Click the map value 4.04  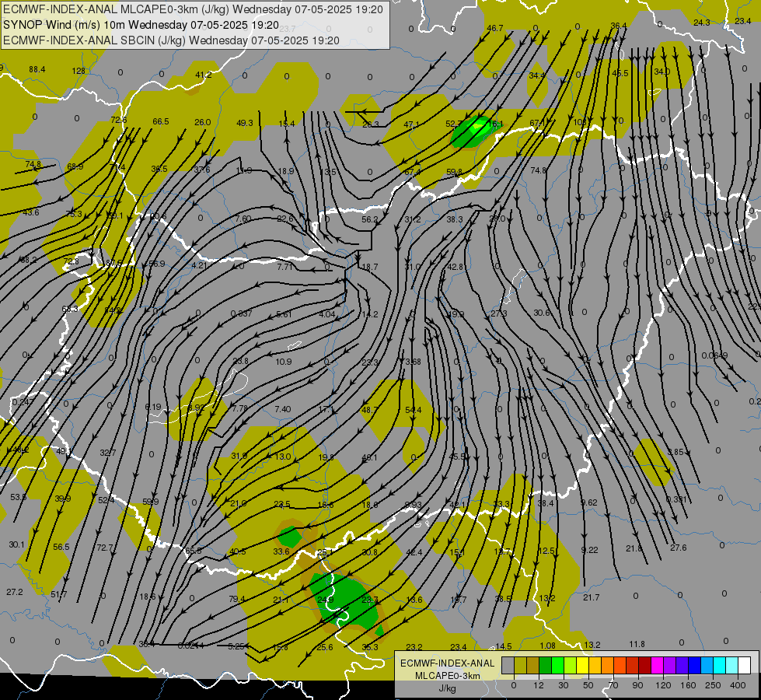(x=326, y=314)
